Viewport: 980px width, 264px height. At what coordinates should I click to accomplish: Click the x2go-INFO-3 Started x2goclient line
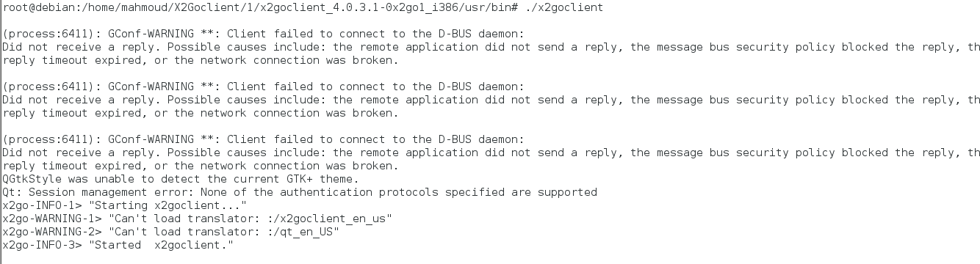point(118,245)
